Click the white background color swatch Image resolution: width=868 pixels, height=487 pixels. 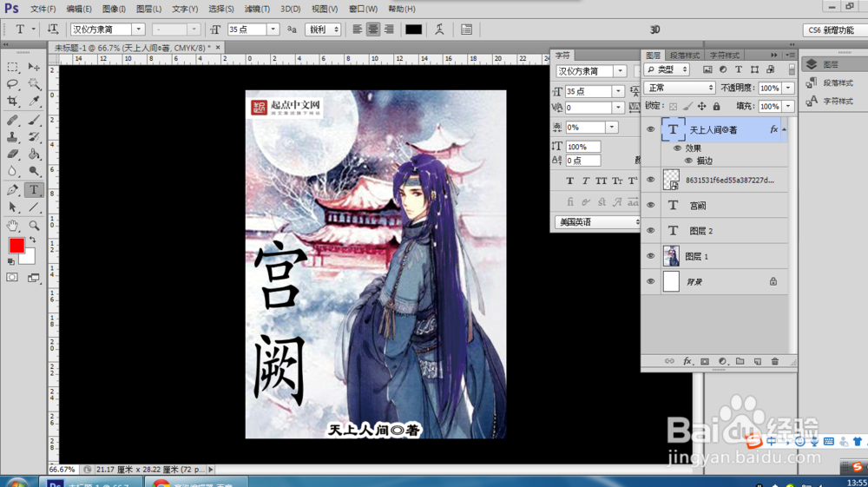[x=29, y=257]
